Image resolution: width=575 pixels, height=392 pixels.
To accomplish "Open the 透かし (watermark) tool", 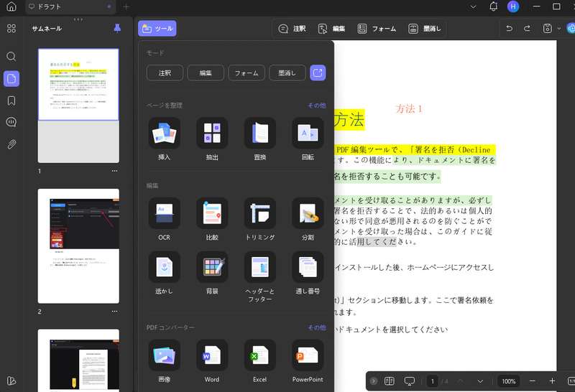I will [165, 267].
